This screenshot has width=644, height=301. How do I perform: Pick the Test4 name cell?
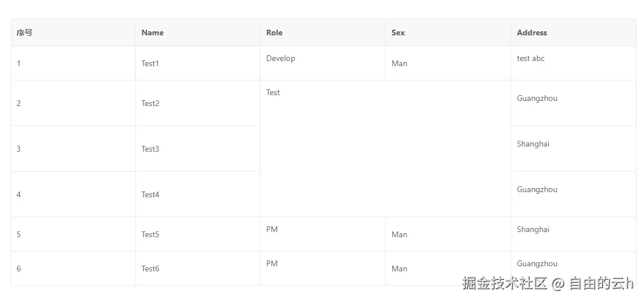coord(150,194)
